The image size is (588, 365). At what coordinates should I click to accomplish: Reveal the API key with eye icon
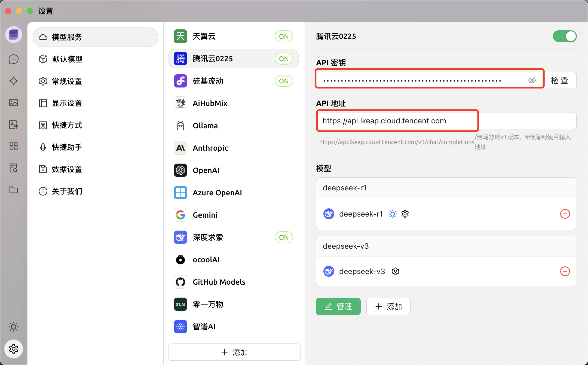click(x=532, y=80)
